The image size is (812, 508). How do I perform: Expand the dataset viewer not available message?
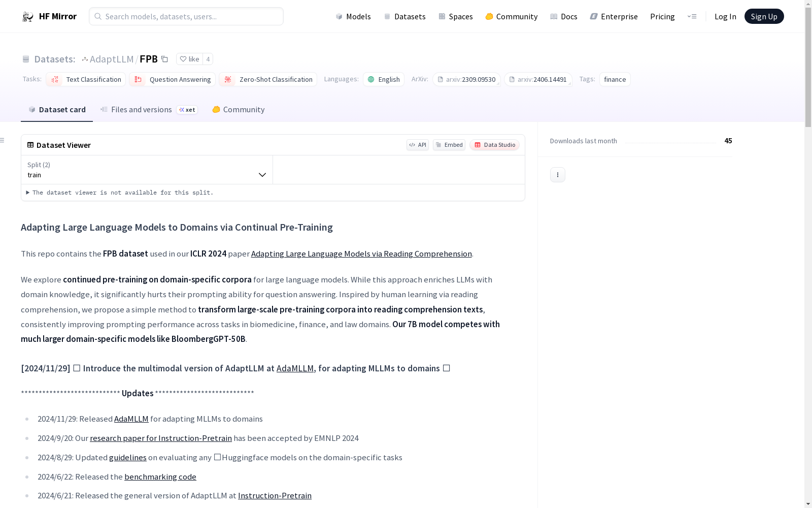[120, 193]
